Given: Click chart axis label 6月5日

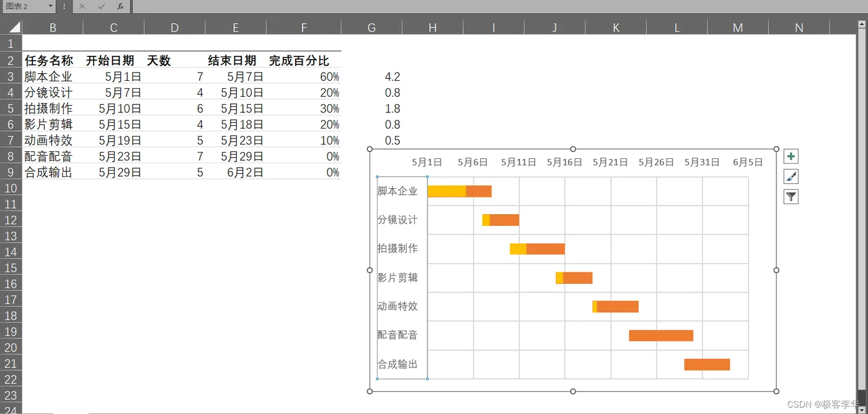Looking at the screenshot, I should (x=748, y=162).
